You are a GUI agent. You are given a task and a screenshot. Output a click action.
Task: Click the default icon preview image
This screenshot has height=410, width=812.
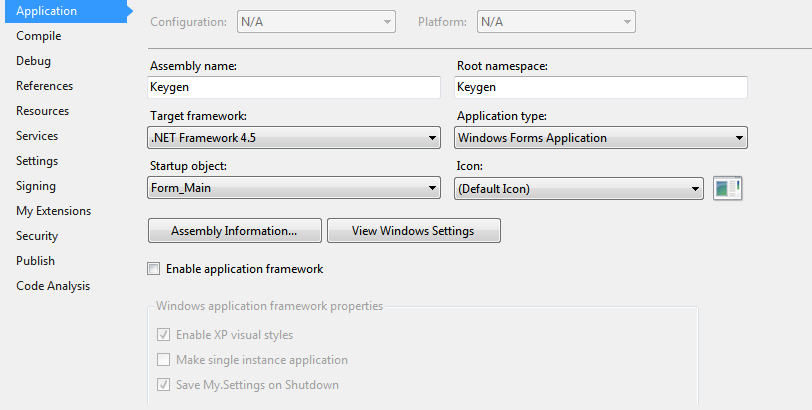click(x=727, y=188)
